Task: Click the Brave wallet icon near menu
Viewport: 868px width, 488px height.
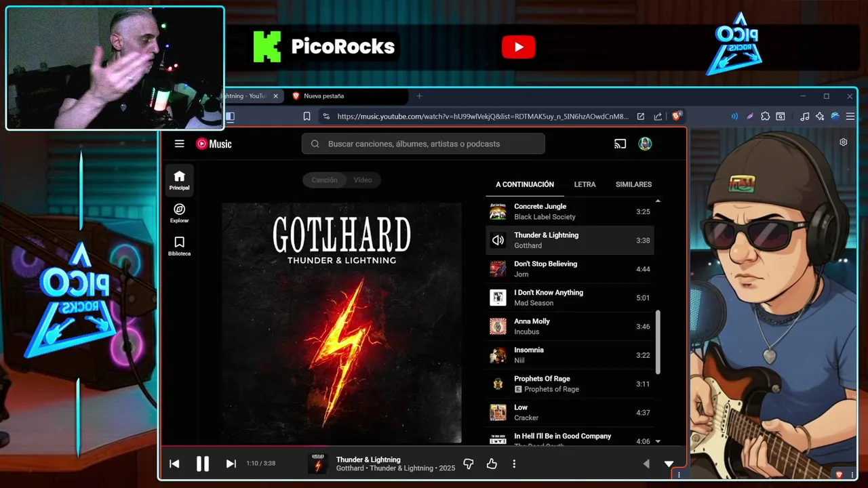Action: 835,117
